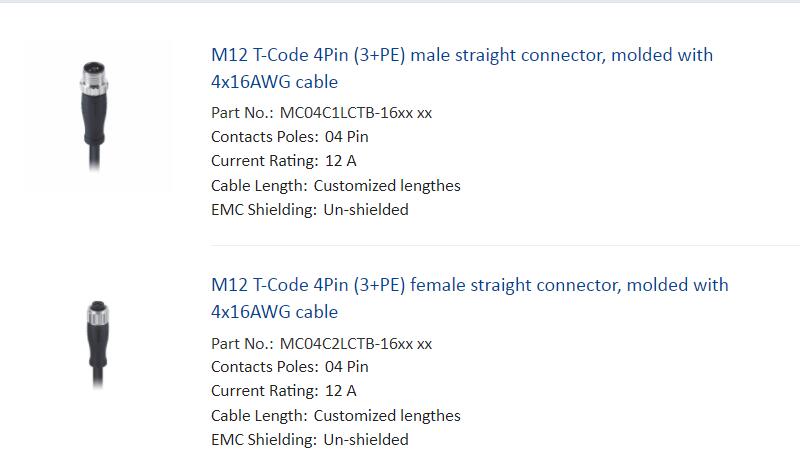Click the female connector's EMC Shielding Un-shielded line
Screen dimensions: 800x474
310,440
